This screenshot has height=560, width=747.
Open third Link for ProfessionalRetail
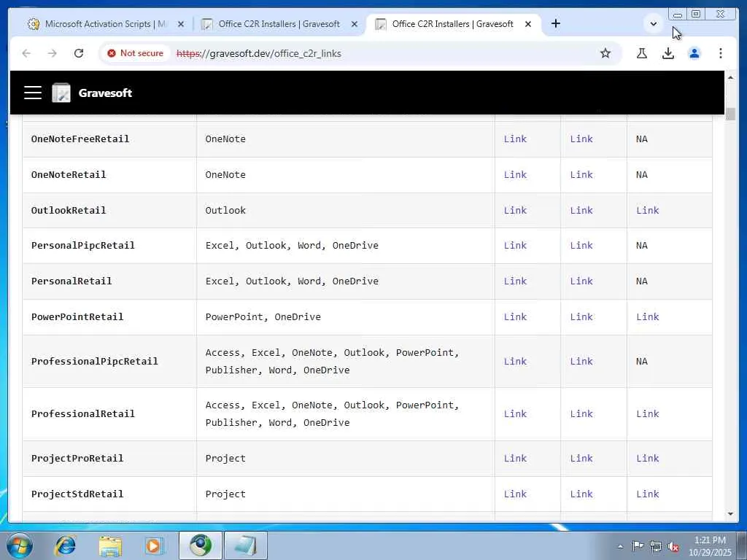pyautogui.click(x=648, y=414)
